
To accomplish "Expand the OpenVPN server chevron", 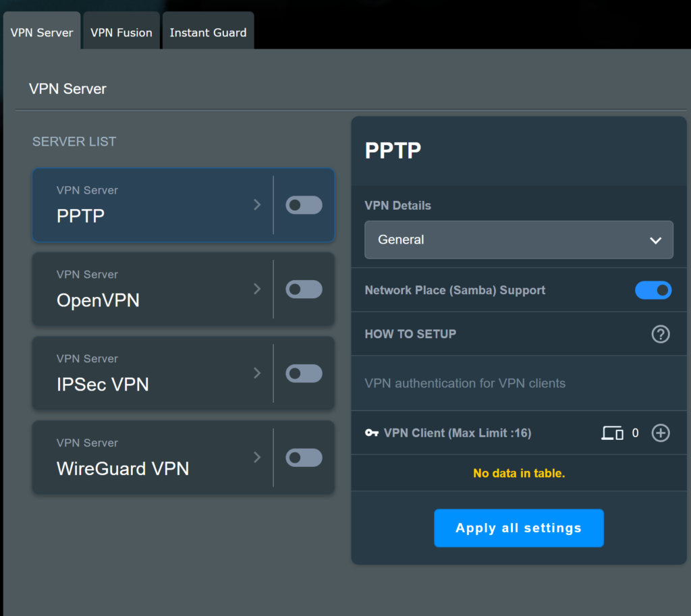I will click(257, 289).
